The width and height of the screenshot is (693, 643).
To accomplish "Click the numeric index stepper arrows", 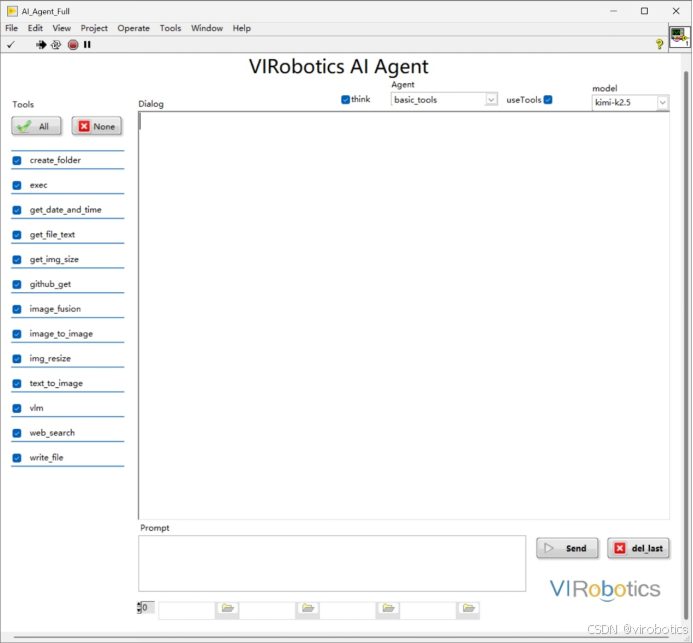I will [x=139, y=608].
